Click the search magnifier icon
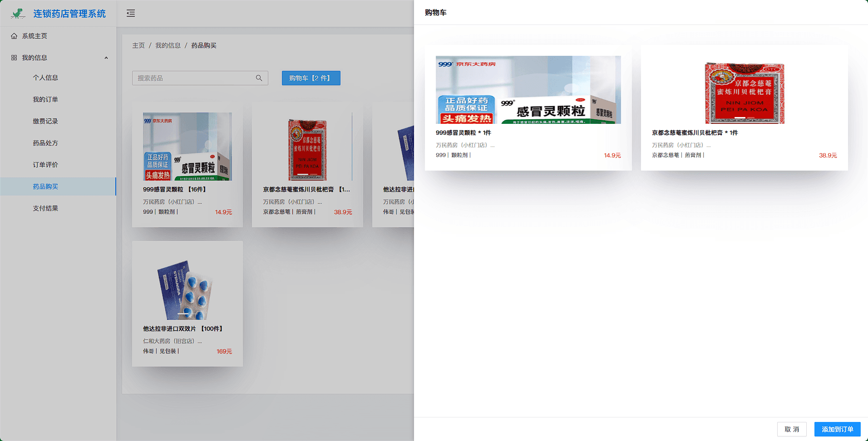868x441 pixels. coord(259,78)
